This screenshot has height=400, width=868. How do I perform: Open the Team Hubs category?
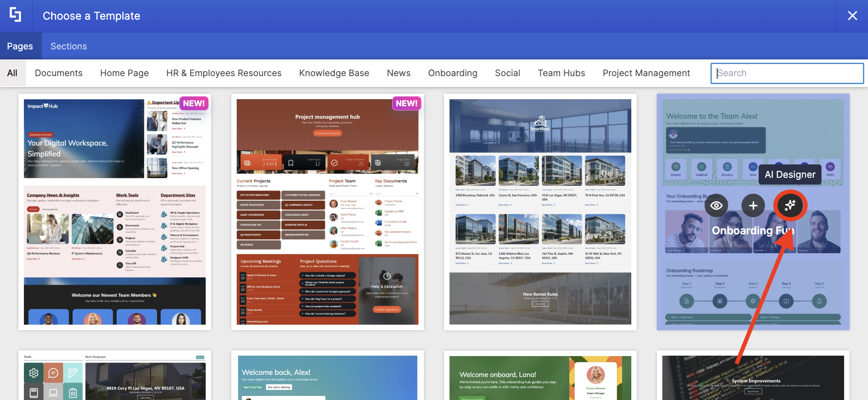[x=561, y=73]
